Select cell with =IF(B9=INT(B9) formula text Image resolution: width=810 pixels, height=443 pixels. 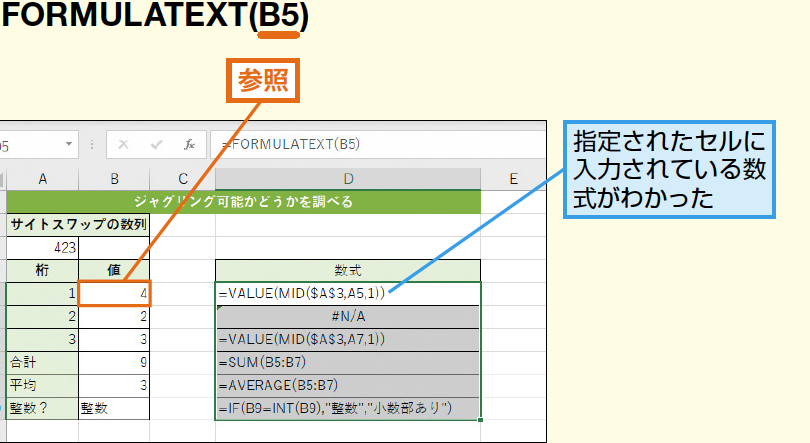tap(348, 408)
